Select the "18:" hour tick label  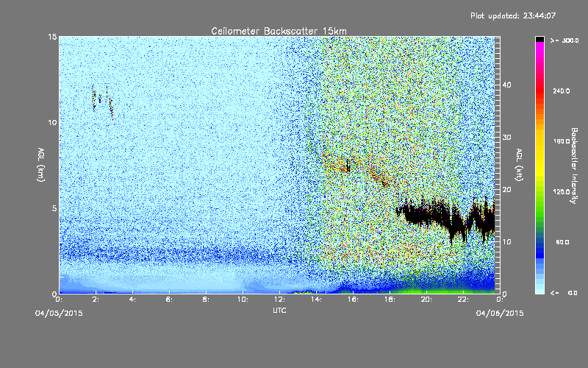(x=390, y=300)
